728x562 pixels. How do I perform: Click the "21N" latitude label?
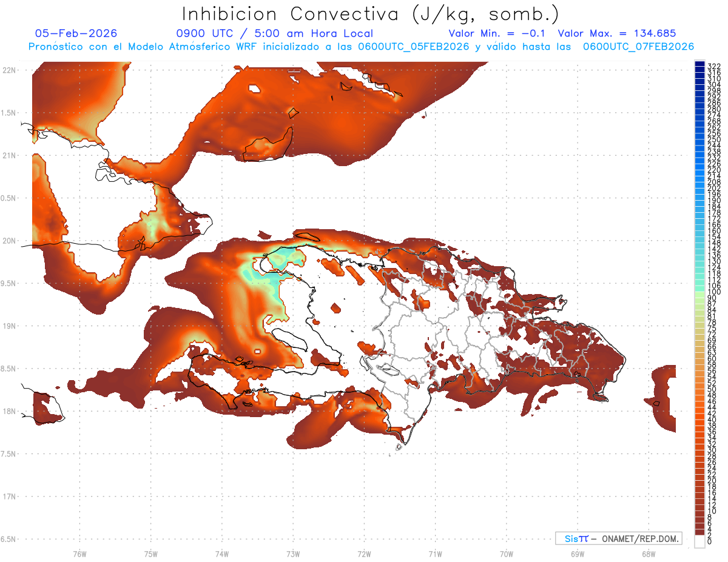coord(10,156)
